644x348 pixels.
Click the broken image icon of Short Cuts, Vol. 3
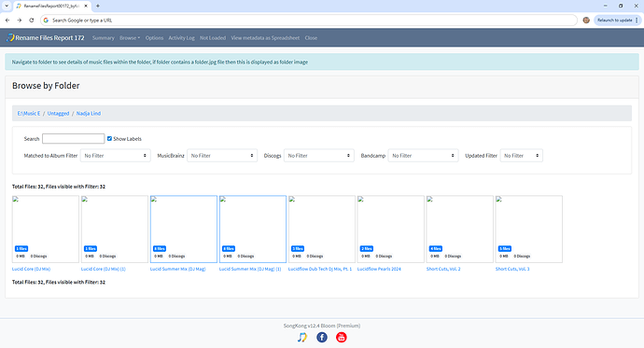click(x=498, y=200)
